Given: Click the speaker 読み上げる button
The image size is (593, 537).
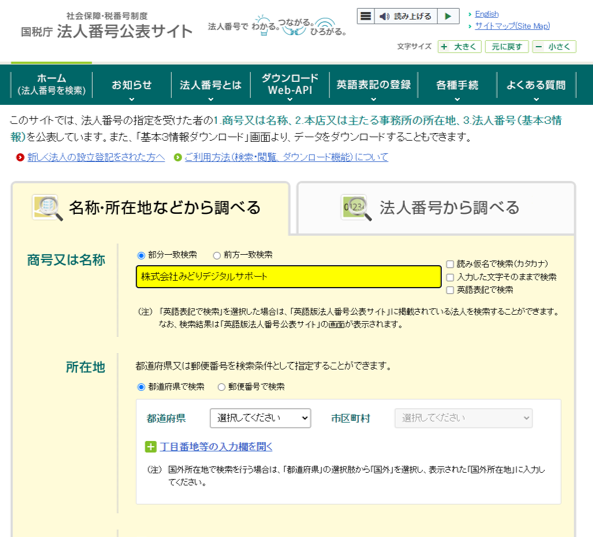Looking at the screenshot, I should click(x=406, y=16).
